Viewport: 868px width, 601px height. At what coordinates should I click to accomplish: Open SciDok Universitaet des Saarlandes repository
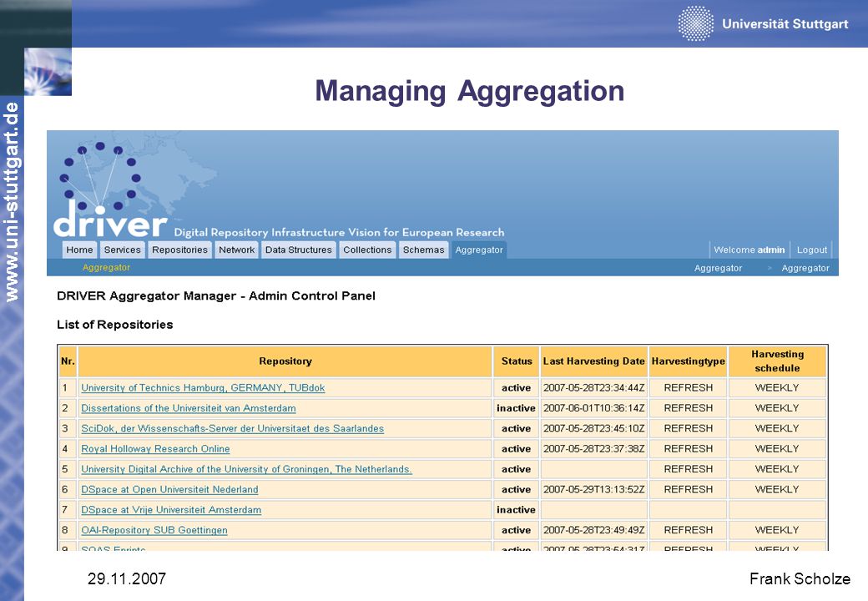pyautogui.click(x=233, y=428)
